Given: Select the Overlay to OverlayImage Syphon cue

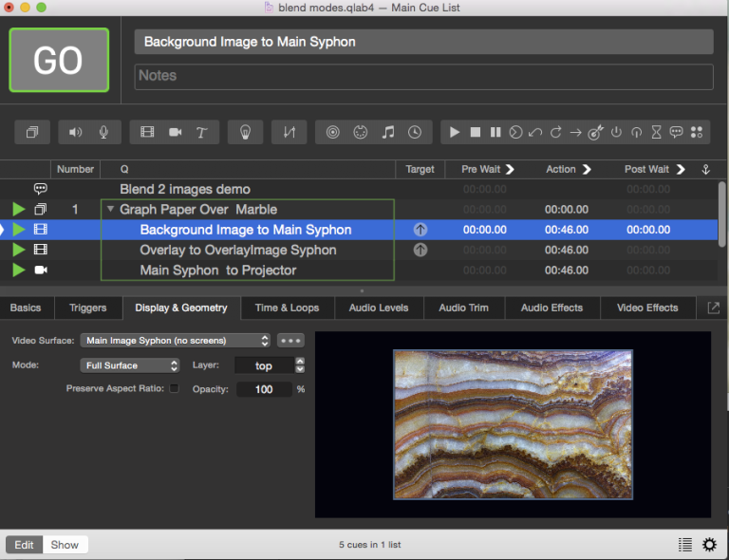Looking at the screenshot, I should point(237,250).
